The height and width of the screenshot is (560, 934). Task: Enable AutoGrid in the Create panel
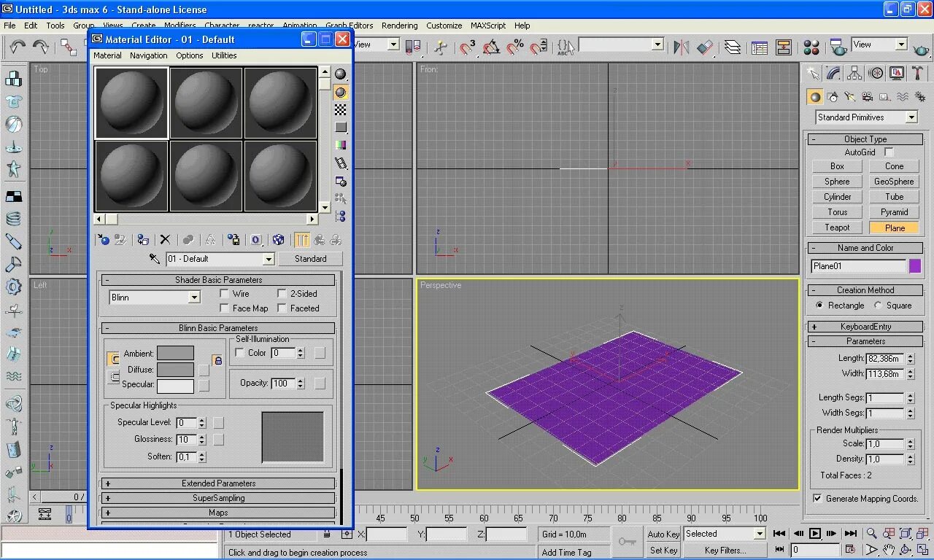[888, 152]
